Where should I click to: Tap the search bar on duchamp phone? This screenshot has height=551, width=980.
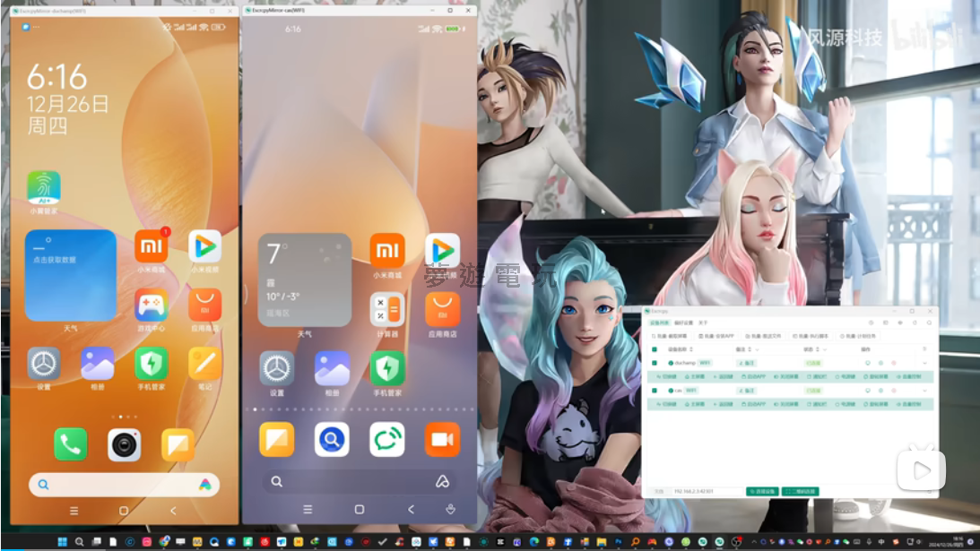click(124, 484)
